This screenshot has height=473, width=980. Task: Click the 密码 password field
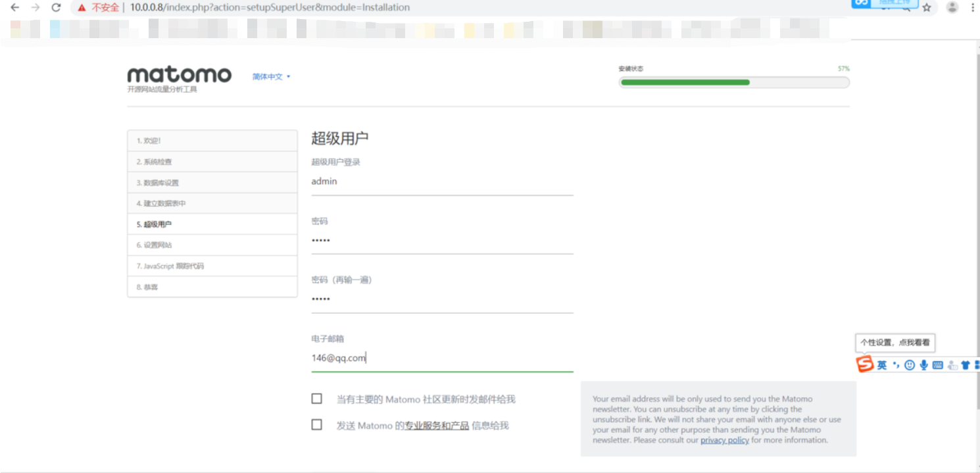442,241
